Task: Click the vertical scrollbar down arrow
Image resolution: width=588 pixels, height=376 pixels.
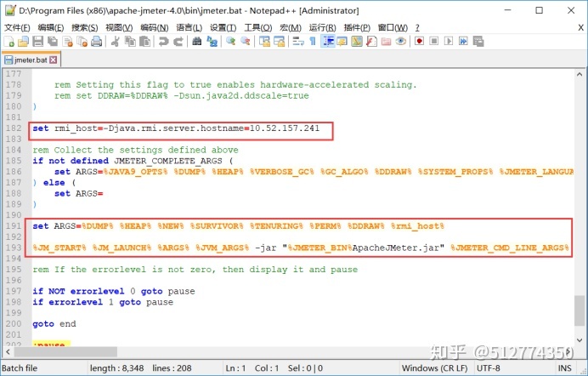Action: point(580,340)
